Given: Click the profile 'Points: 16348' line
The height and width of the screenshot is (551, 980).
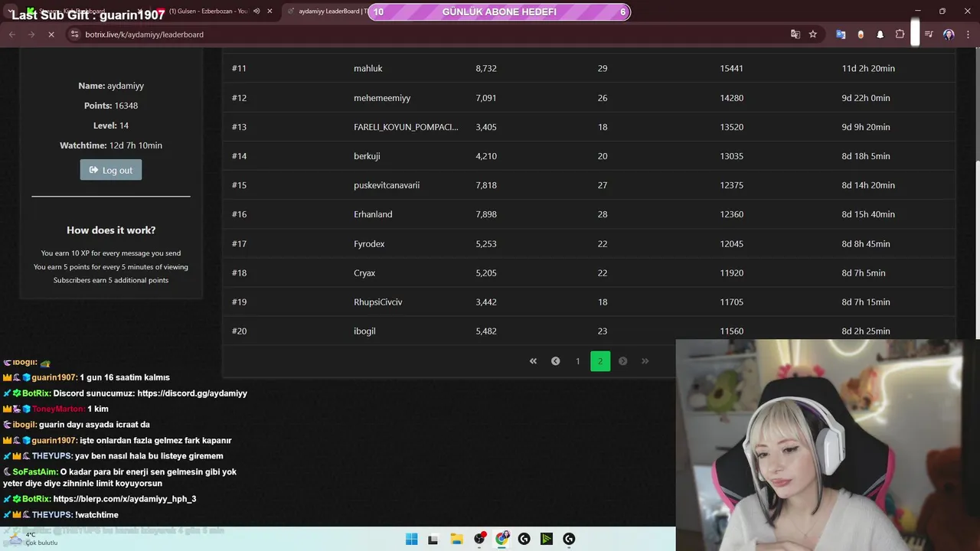Looking at the screenshot, I should point(111,106).
